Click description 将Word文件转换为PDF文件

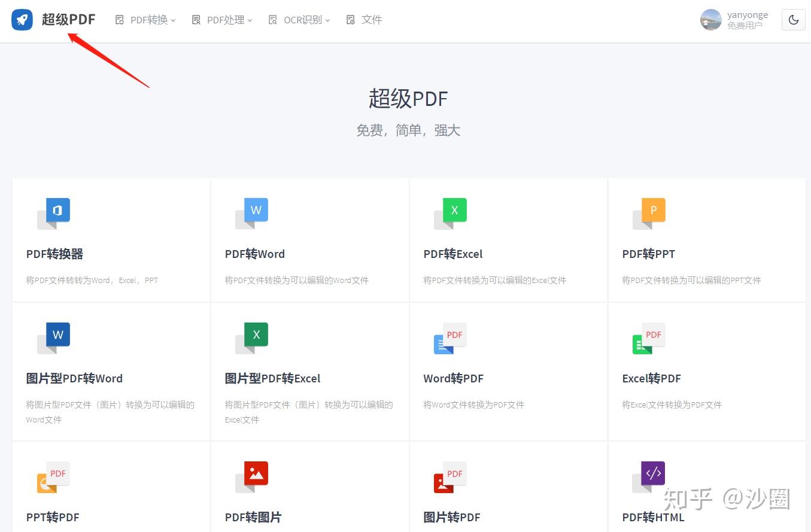[x=474, y=405]
